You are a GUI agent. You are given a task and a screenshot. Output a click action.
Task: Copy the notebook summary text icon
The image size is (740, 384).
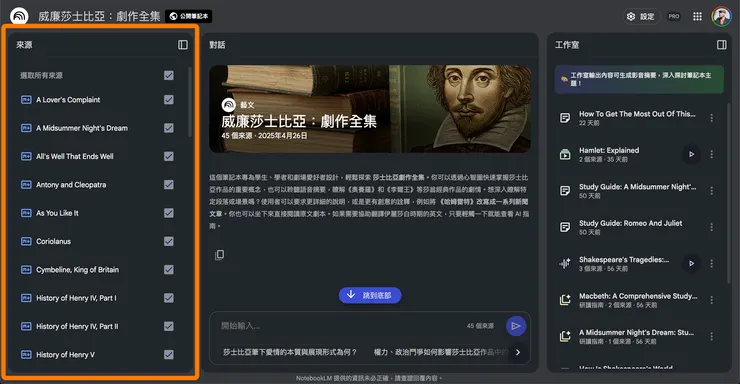[219, 255]
